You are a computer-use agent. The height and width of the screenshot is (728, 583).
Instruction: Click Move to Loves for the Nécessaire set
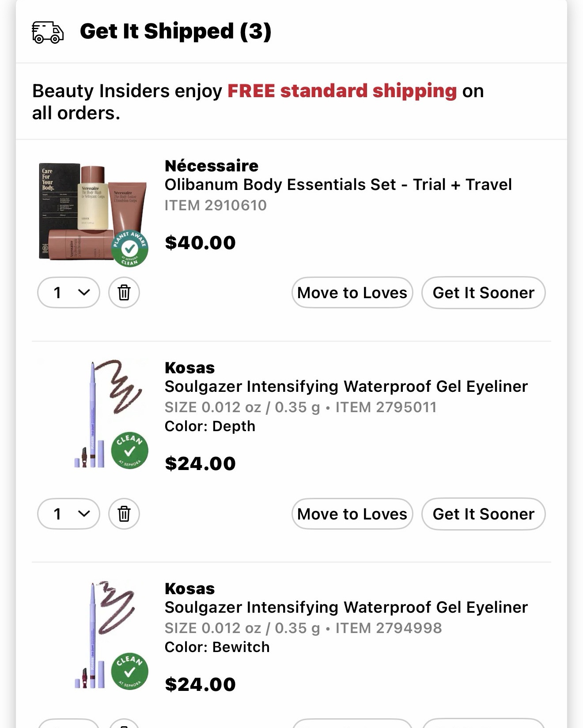pos(352,292)
